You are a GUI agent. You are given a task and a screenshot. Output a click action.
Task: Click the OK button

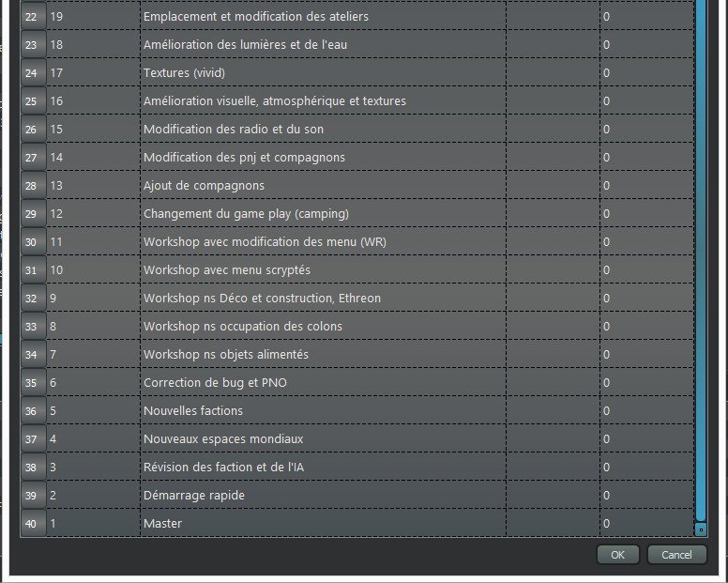(x=617, y=555)
